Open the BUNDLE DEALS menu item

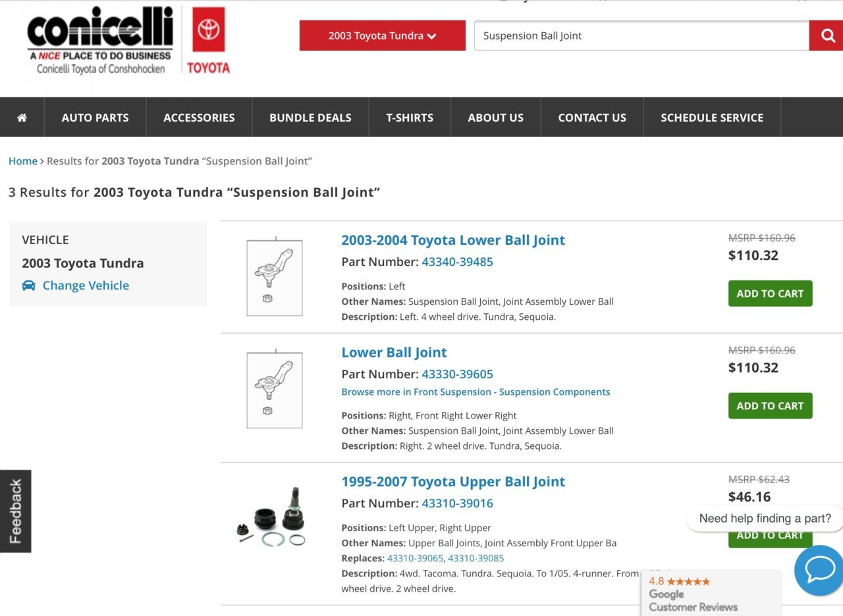point(310,117)
